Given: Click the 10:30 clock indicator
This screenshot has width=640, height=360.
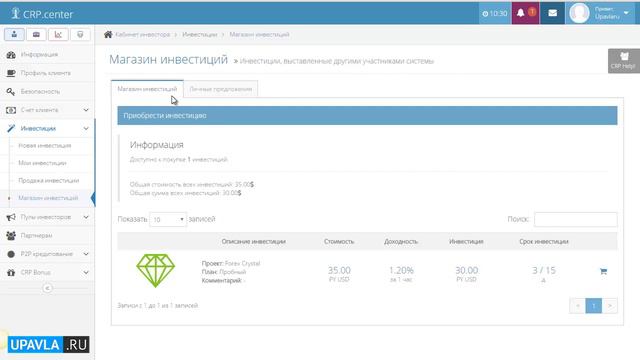Looking at the screenshot, I should [x=495, y=13].
